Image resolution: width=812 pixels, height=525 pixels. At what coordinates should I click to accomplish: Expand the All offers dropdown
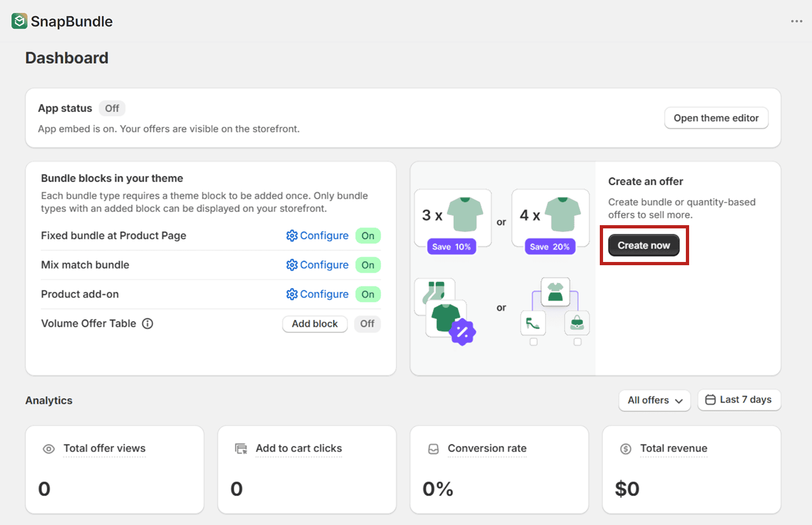tap(654, 401)
